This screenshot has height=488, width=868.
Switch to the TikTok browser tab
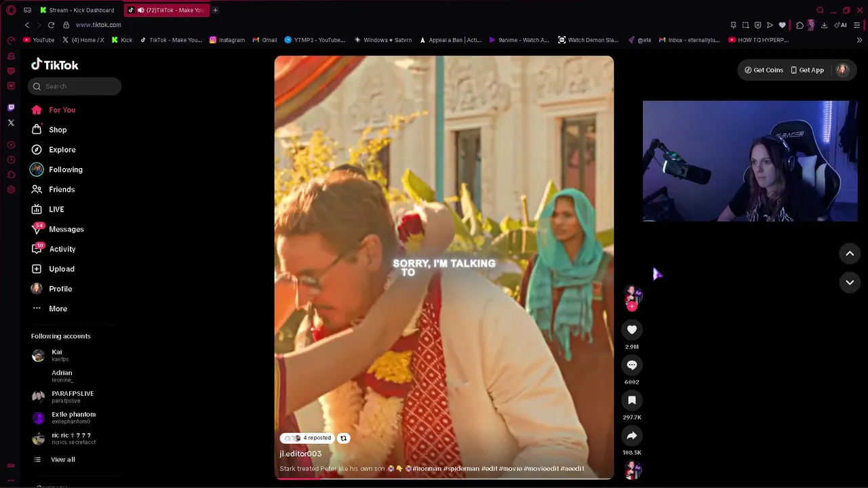coord(166,10)
